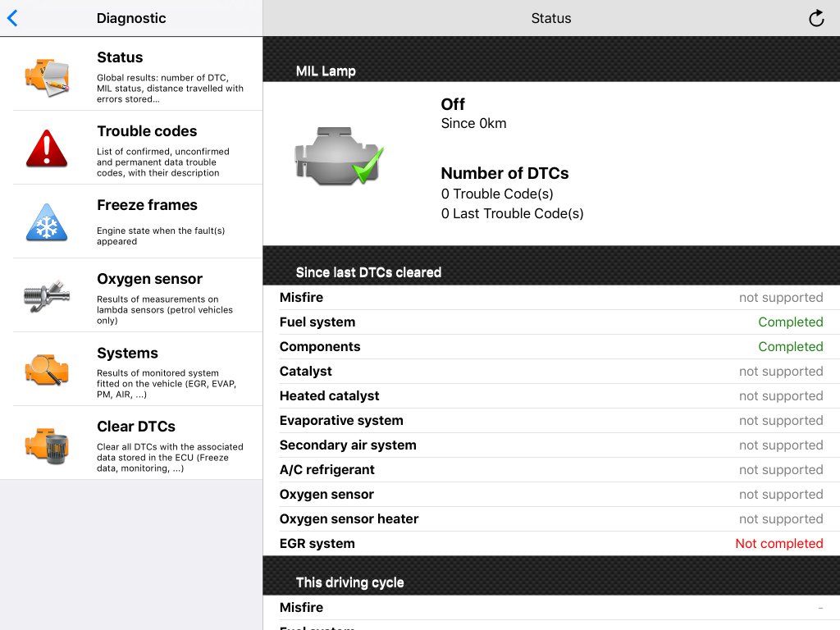Click the Components monitor row

point(551,347)
